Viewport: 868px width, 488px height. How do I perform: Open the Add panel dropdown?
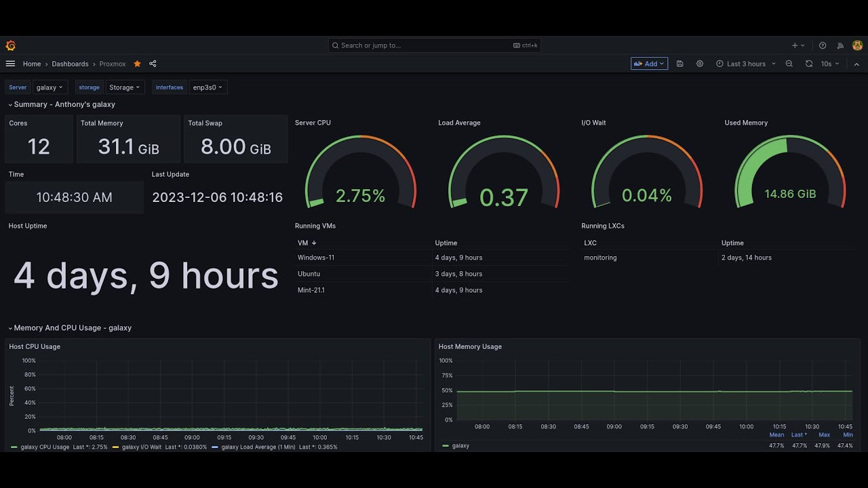(649, 64)
